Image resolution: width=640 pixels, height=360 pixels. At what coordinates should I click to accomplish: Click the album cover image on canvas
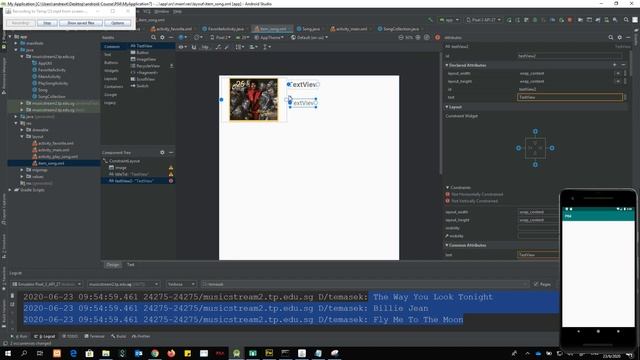tap(253, 99)
